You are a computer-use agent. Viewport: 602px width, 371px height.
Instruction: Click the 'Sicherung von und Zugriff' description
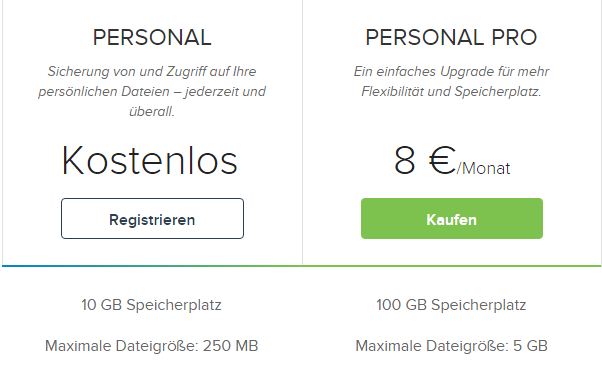[152, 91]
